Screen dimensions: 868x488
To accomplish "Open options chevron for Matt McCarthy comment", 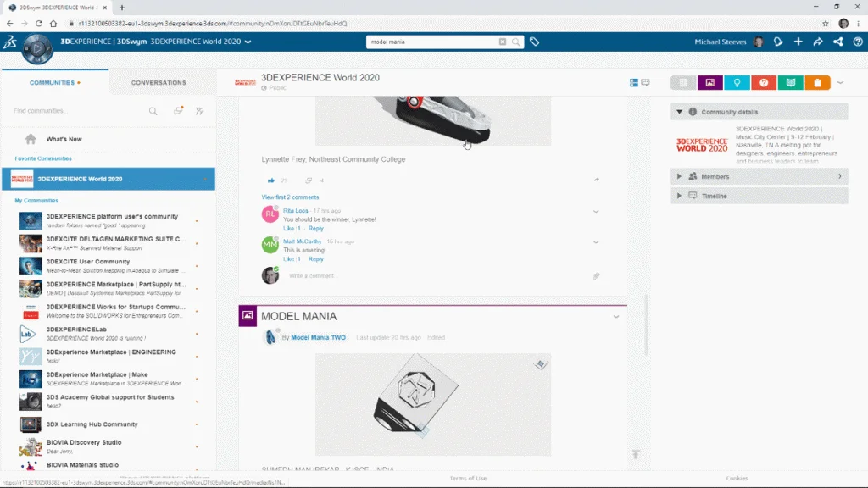I will click(x=596, y=242).
